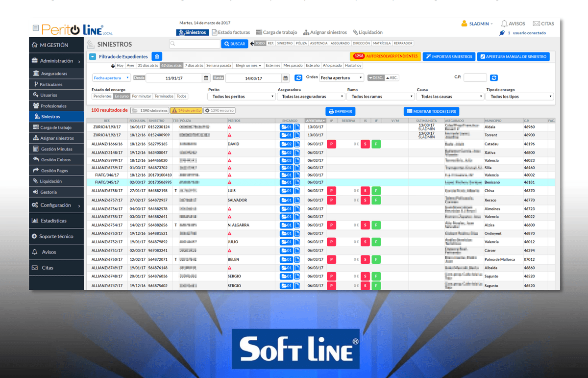The width and height of the screenshot is (588, 378).
Task: Select the Terminados estado filter
Action: tap(164, 97)
